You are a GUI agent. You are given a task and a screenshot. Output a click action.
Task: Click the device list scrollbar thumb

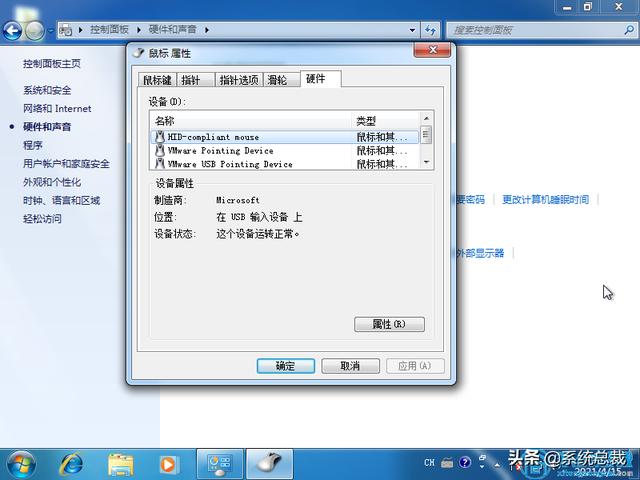point(426,135)
